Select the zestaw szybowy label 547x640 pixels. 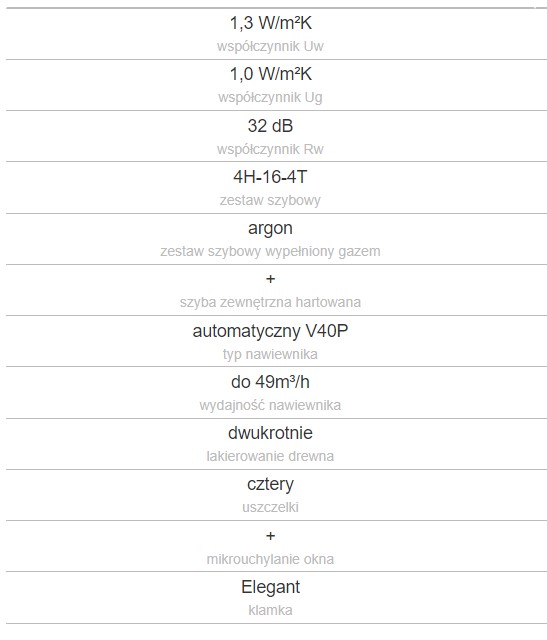270,200
